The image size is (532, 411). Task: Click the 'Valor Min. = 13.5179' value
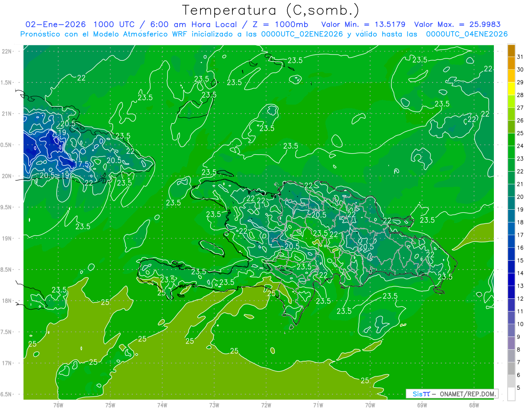(363, 24)
